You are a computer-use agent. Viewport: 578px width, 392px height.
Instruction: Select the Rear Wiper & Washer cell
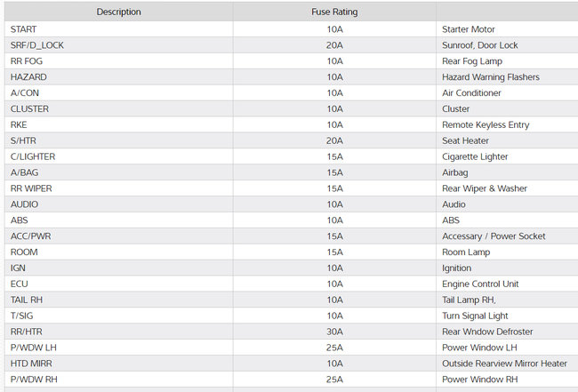coord(485,189)
